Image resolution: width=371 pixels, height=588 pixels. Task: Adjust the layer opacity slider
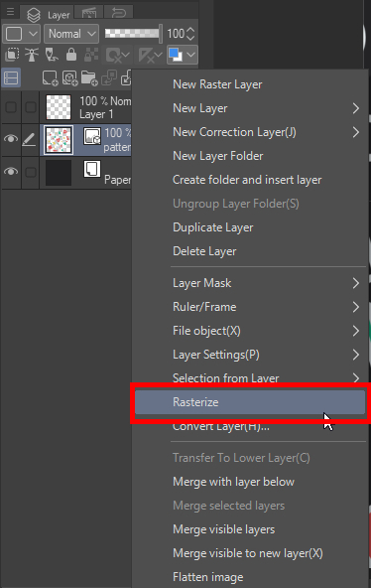133,34
